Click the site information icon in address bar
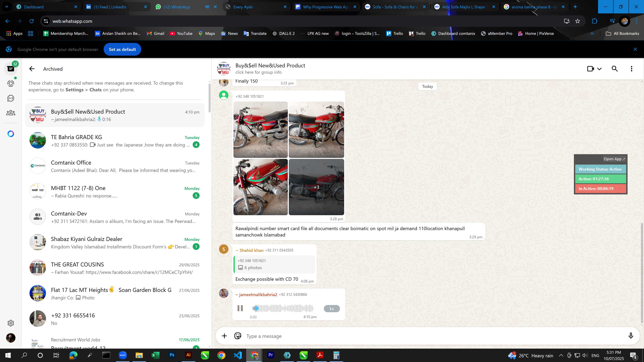 (x=46, y=21)
